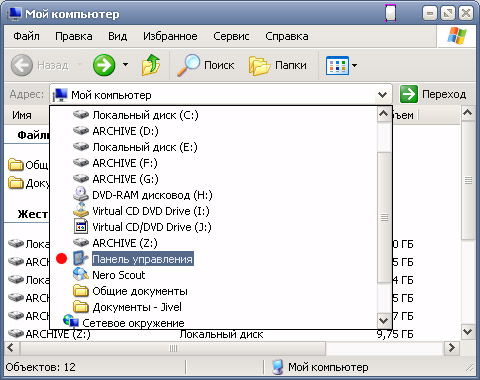Click the horizontal scroll right arrow

point(452,348)
